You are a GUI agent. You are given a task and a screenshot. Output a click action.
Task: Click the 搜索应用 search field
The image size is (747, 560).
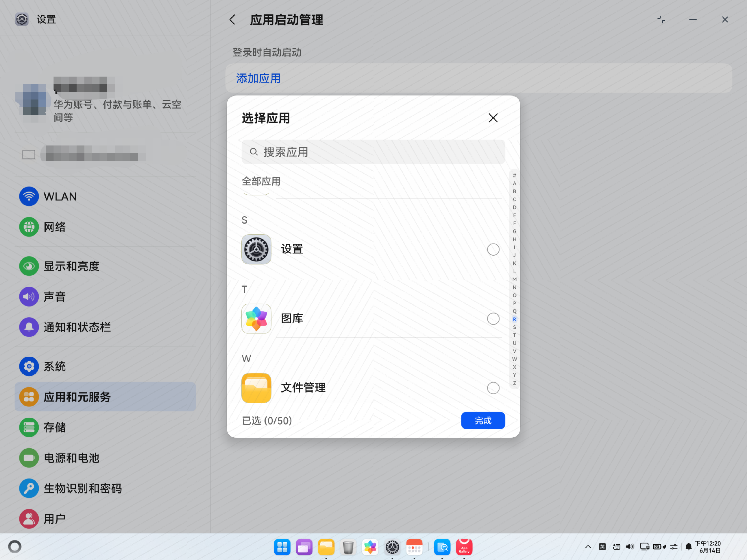[373, 152]
